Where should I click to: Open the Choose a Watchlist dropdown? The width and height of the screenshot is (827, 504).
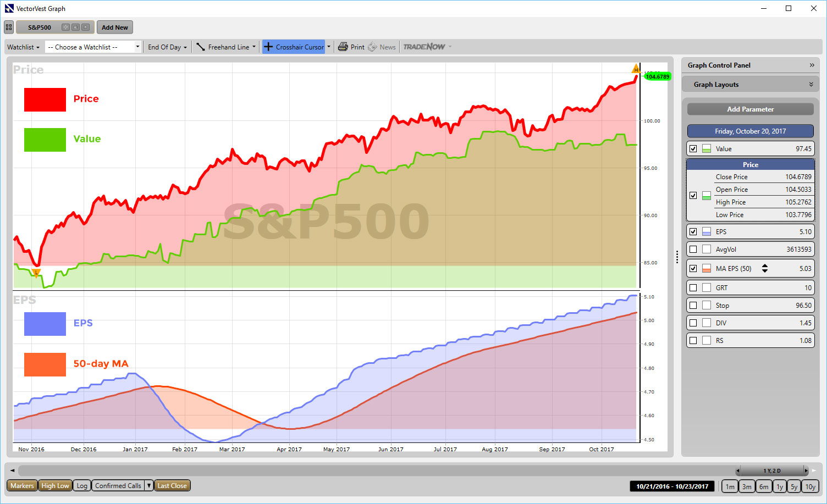(x=93, y=47)
